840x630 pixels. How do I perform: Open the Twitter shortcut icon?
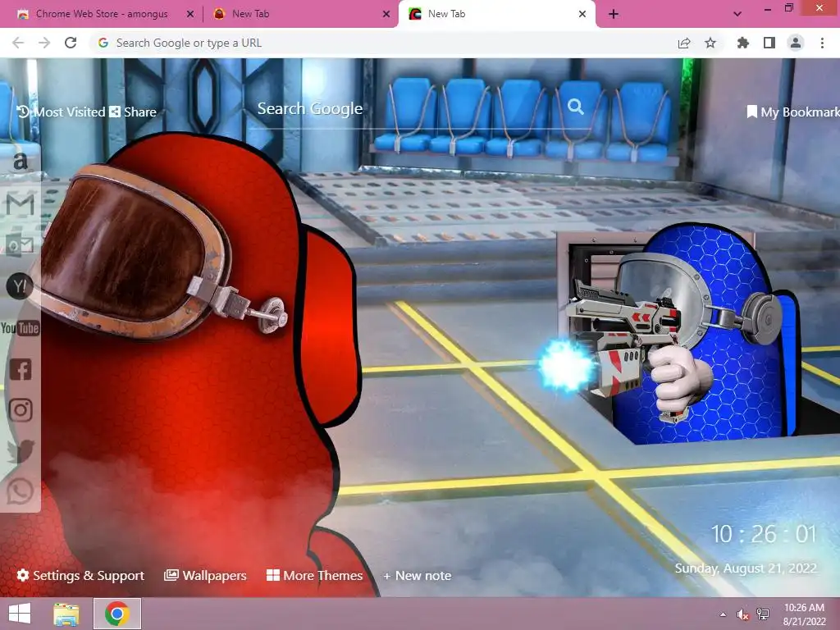click(x=21, y=451)
